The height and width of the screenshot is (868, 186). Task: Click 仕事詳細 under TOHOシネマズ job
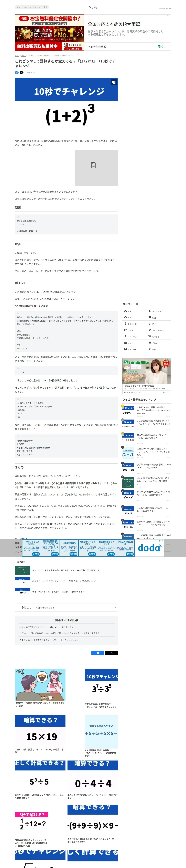35,554
